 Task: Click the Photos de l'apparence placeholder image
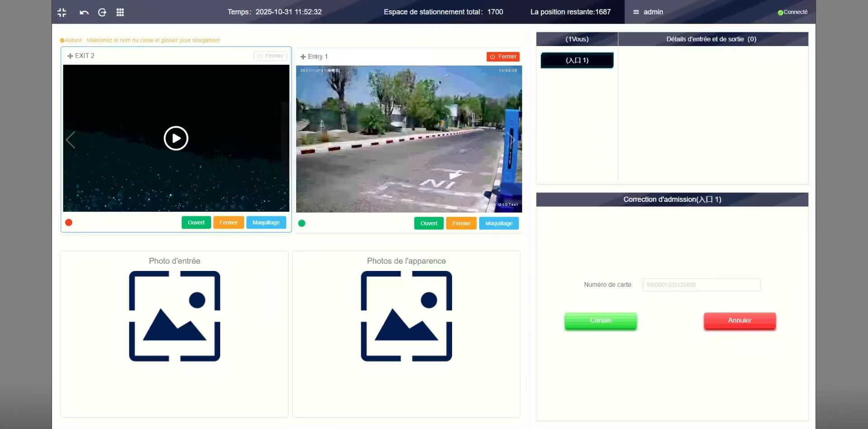coord(406,316)
